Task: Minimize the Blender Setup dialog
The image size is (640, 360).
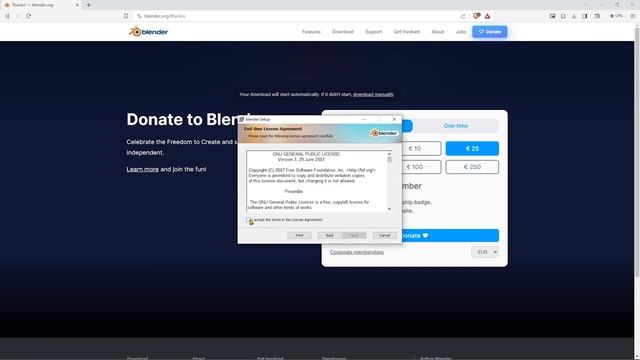Action: click(x=364, y=119)
